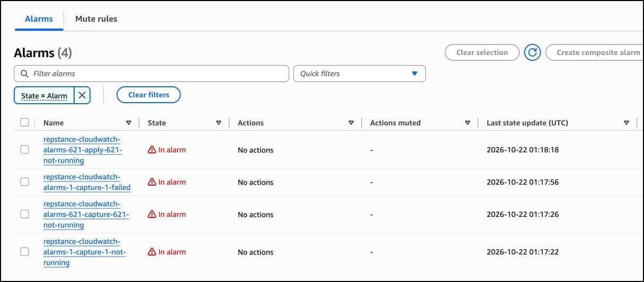The height and width of the screenshot is (282, 644).
Task: Click warning icon for apply-621-not-running alarm
Action: (152, 150)
